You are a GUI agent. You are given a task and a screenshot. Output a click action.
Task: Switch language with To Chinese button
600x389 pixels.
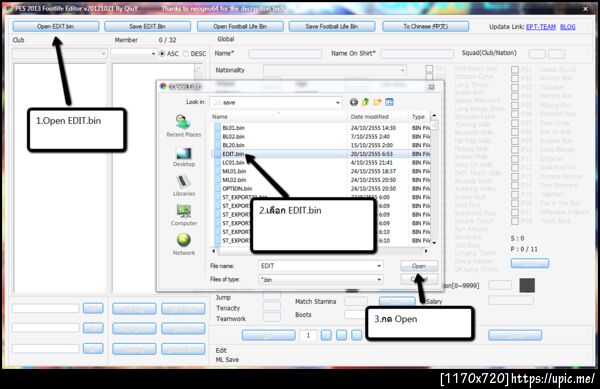coord(425,26)
